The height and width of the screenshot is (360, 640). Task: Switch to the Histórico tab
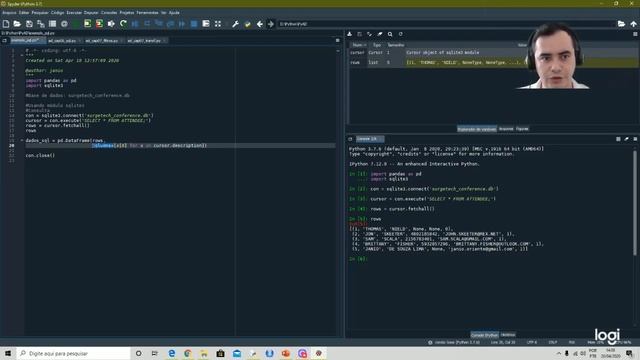tap(508, 335)
